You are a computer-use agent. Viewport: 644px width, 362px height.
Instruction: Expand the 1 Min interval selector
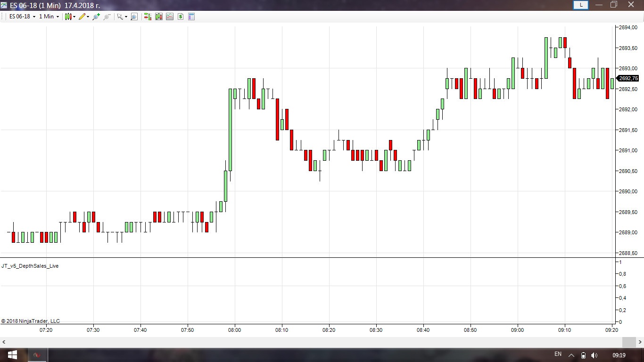coord(49,16)
